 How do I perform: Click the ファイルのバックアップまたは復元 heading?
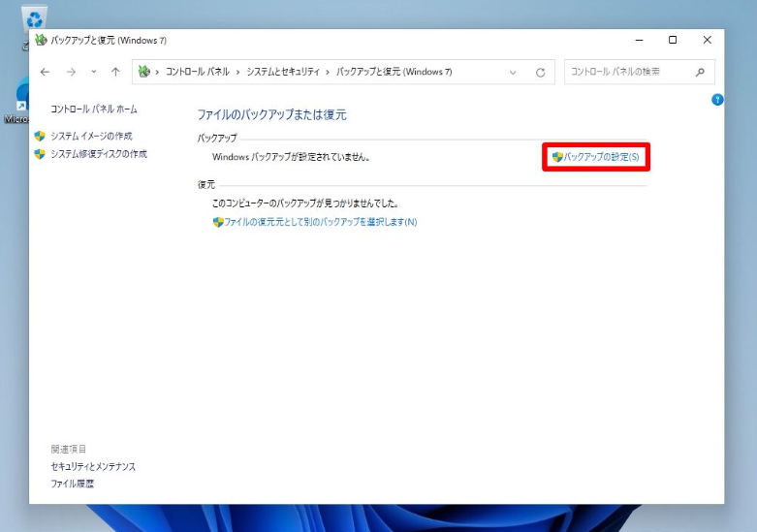(x=271, y=115)
